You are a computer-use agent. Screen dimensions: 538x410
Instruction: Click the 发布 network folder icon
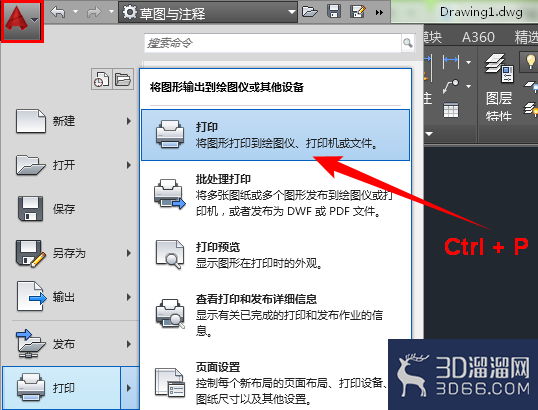[31, 344]
